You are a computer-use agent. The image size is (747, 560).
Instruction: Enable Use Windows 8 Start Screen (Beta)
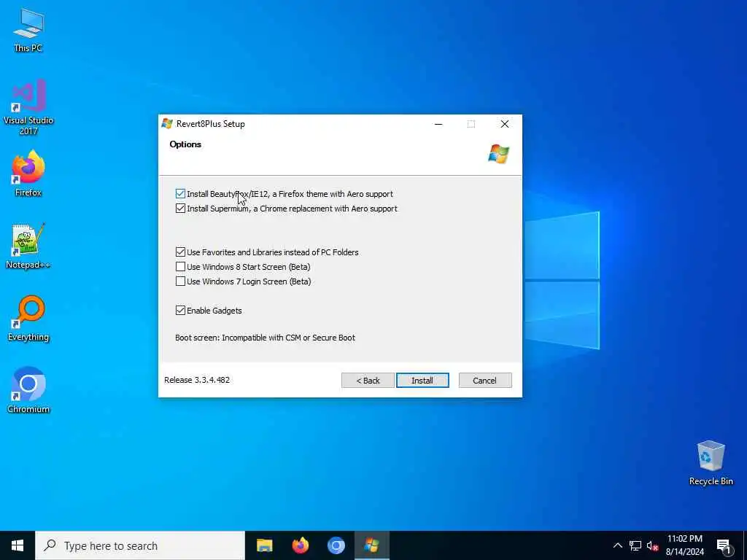[x=180, y=267]
